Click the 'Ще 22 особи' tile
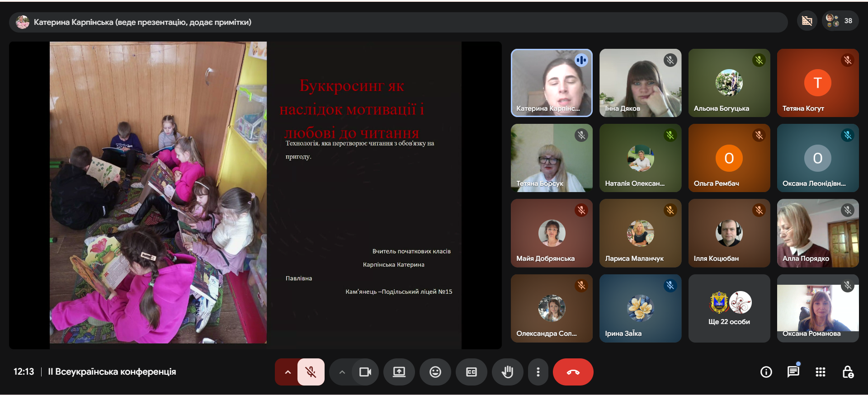Image resolution: width=868 pixels, height=395 pixels. click(729, 309)
